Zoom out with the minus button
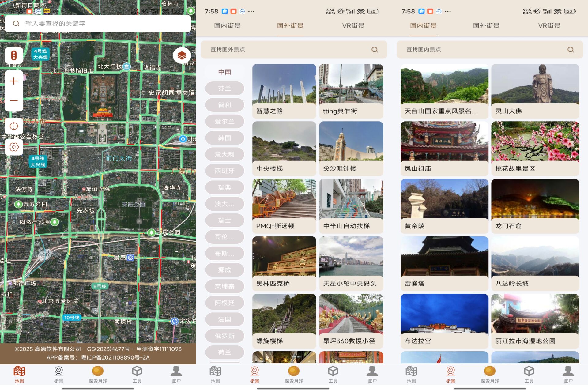Image resolution: width=588 pixels, height=392 pixels. 14,100
